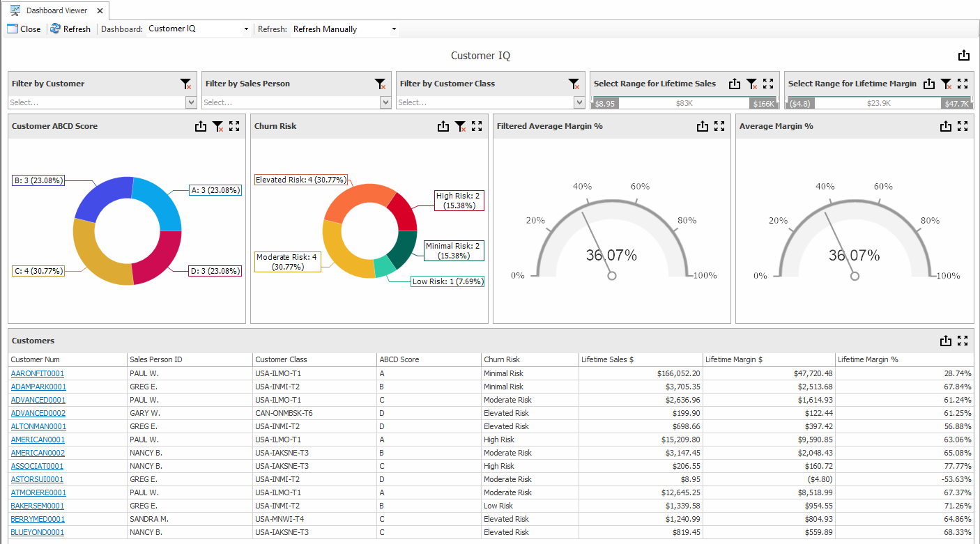
Task: Close the Dashboard Viewer via Close button
Action: click(24, 29)
